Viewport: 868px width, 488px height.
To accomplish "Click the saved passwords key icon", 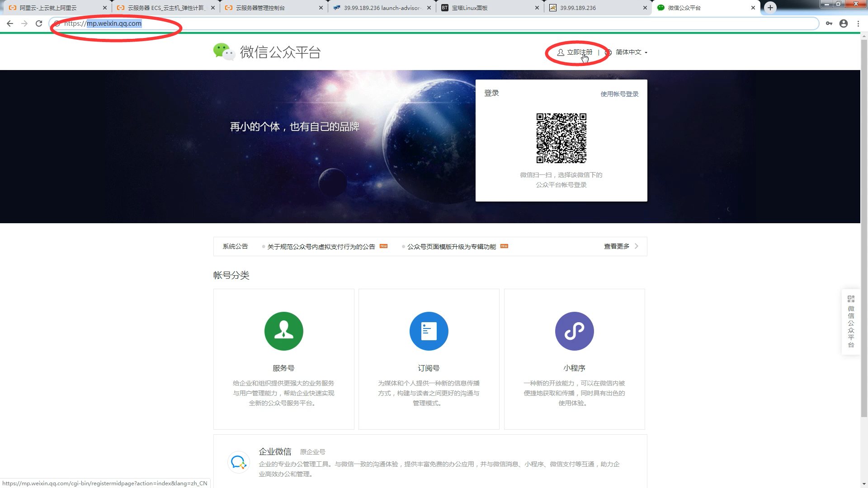I will 829,23.
